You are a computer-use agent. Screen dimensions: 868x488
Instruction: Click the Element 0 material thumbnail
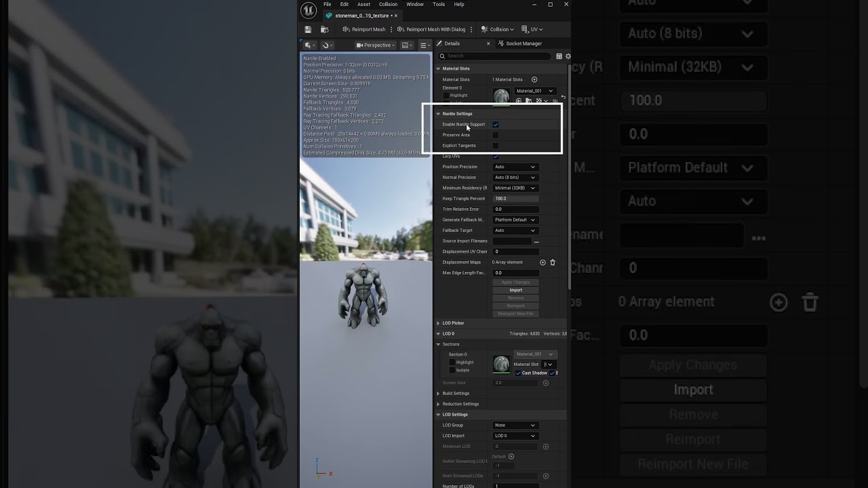pyautogui.click(x=501, y=96)
